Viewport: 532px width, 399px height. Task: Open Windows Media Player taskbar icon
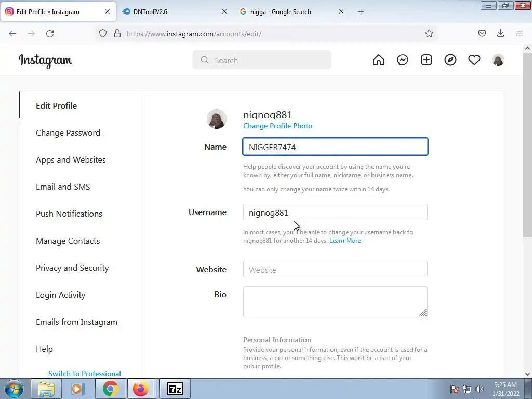coord(78,389)
